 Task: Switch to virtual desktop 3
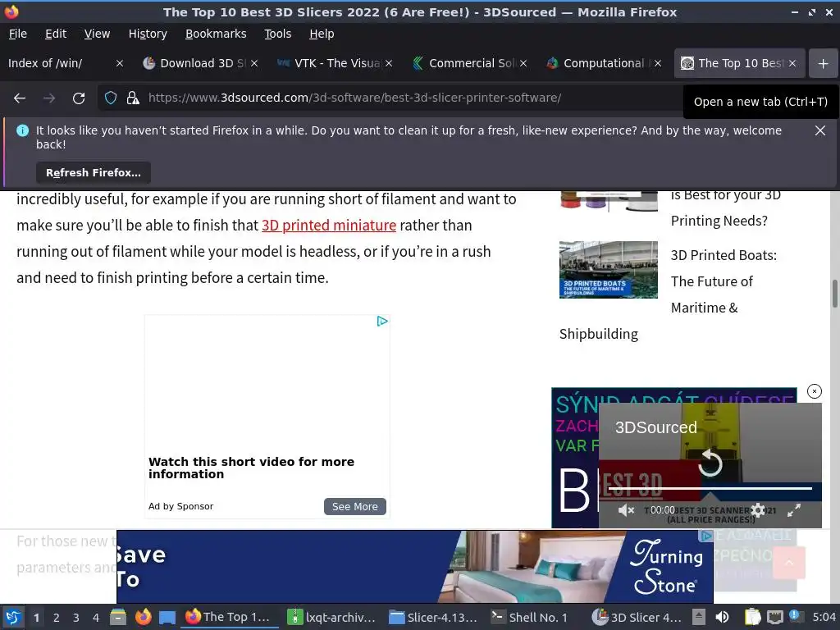pos(76,618)
